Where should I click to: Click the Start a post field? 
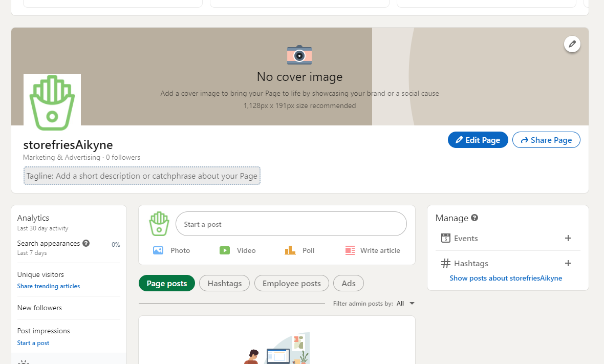[291, 224]
